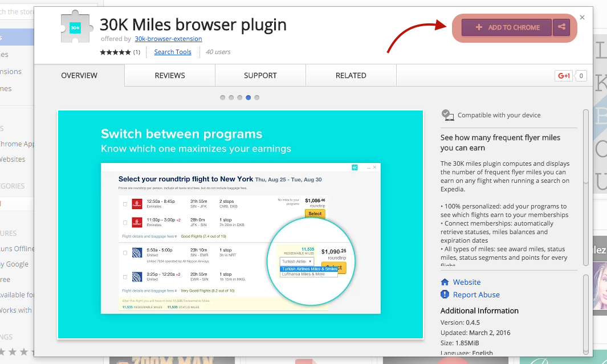Screen dimensions: 607x364
Task: Open the 30k-browser-extension publisher link
Action: pyautogui.click(x=168, y=39)
